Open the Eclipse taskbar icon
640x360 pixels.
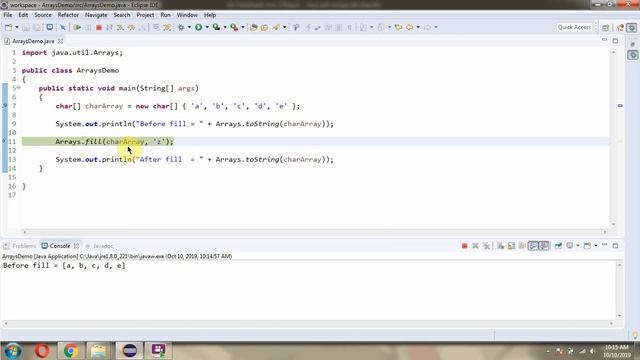(129, 351)
